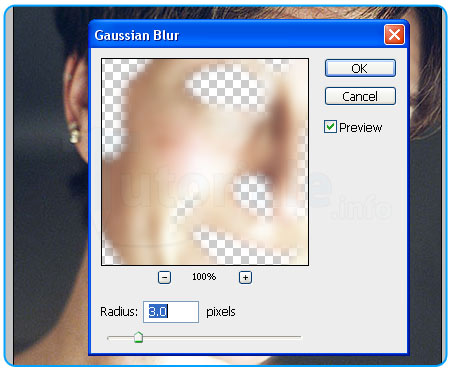Click the Radius: field label
The image size is (450, 370).
[x=119, y=312]
